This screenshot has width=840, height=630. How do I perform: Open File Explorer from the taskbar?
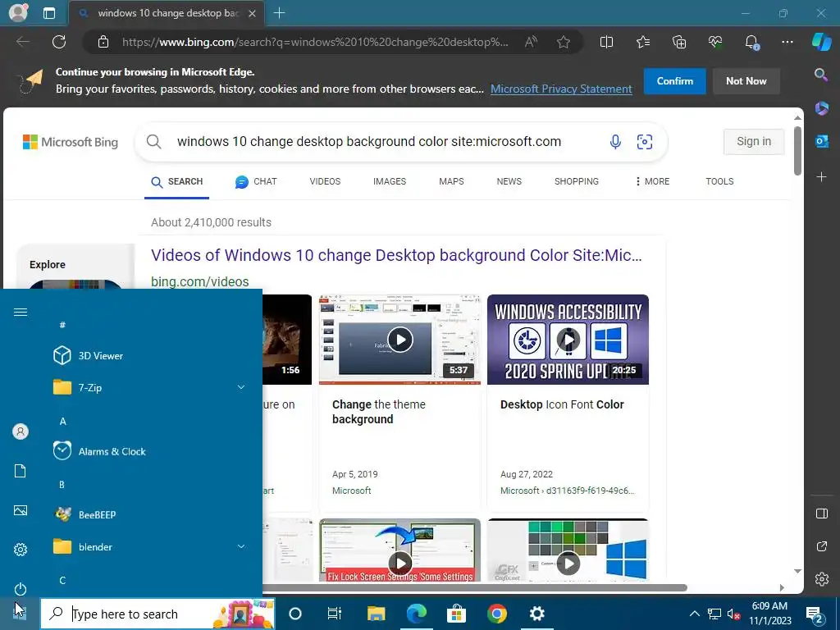[376, 614]
